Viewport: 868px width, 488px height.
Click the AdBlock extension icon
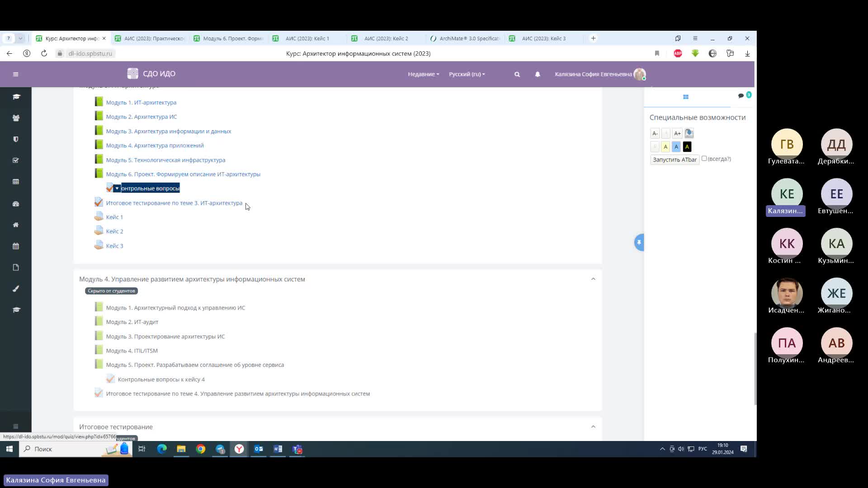(x=678, y=53)
